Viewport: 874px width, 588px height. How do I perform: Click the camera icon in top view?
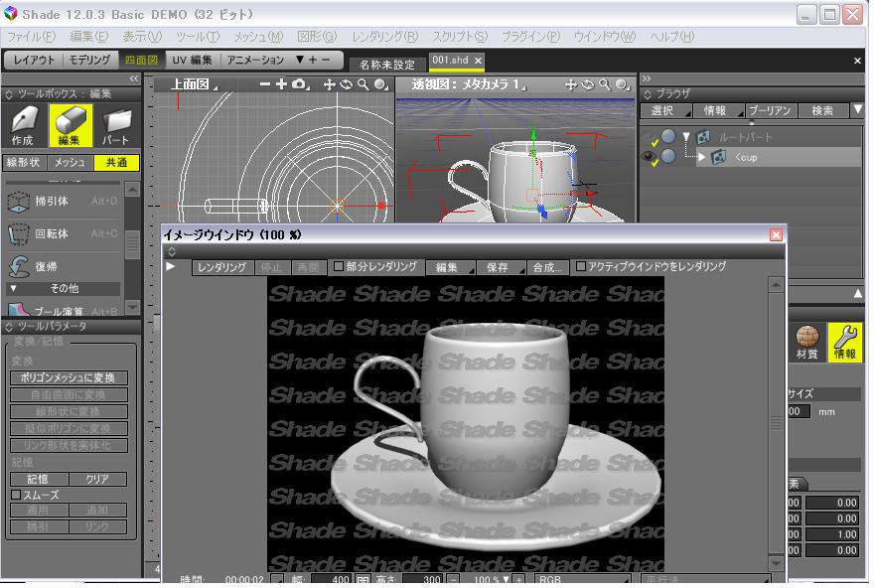pos(299,84)
